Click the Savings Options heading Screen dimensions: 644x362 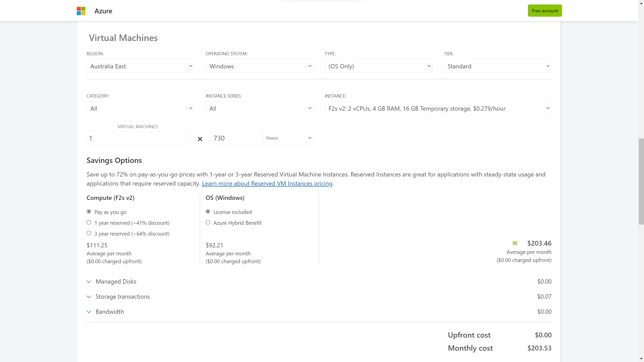(x=114, y=160)
